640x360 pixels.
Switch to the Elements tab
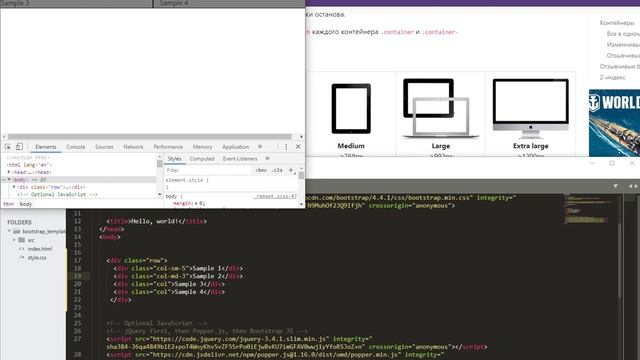46,147
